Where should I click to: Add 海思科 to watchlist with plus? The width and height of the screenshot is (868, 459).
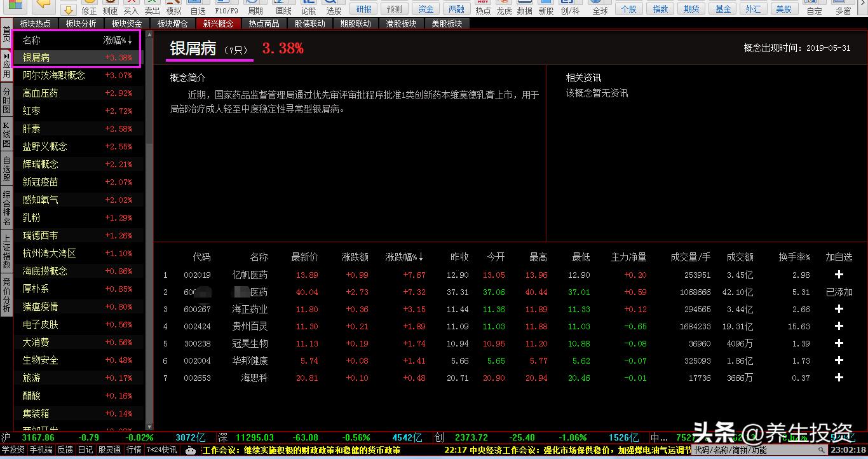(839, 378)
